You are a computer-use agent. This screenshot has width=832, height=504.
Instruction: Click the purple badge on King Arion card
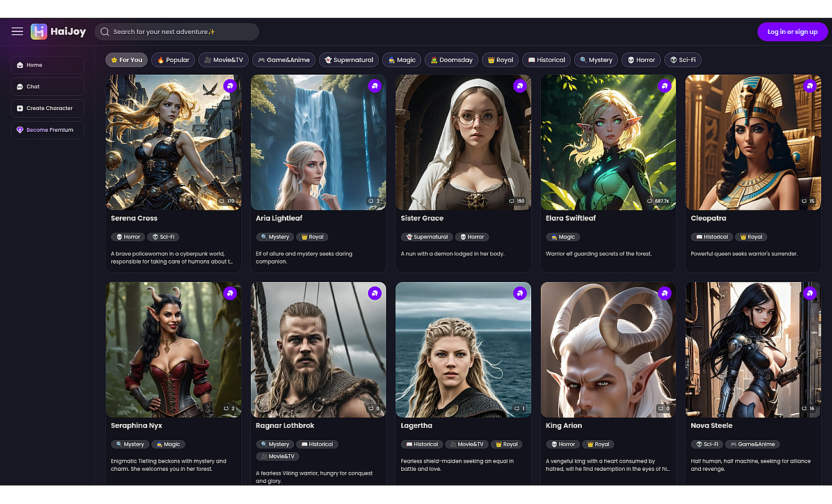tap(665, 293)
